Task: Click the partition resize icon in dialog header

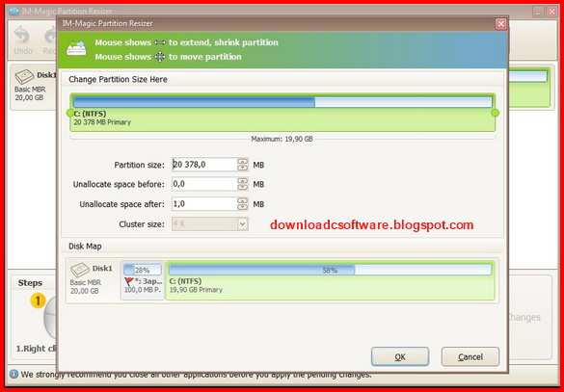Action: (x=76, y=49)
